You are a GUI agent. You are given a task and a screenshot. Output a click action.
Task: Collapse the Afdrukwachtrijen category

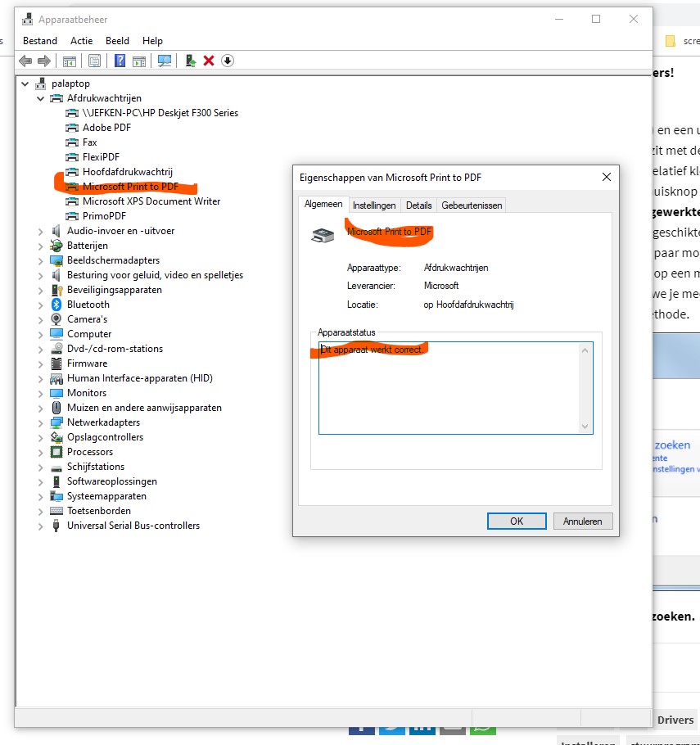pos(41,98)
